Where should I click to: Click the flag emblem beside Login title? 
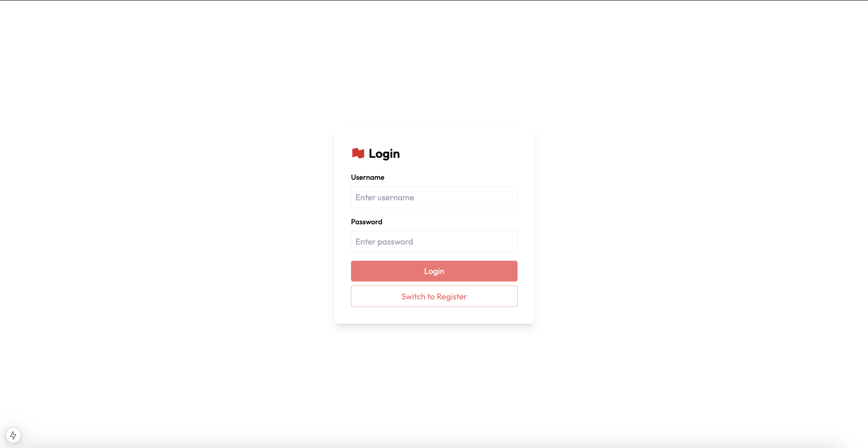[358, 153]
